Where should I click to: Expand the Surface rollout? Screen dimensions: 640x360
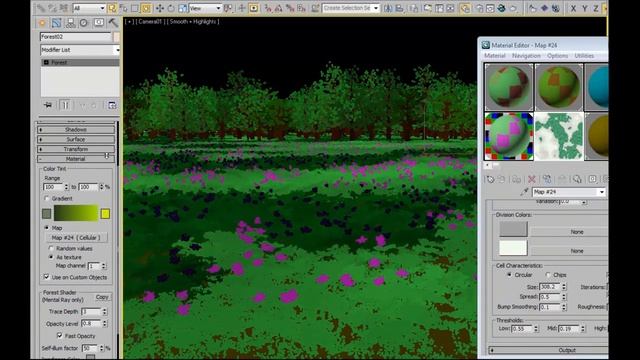76,139
